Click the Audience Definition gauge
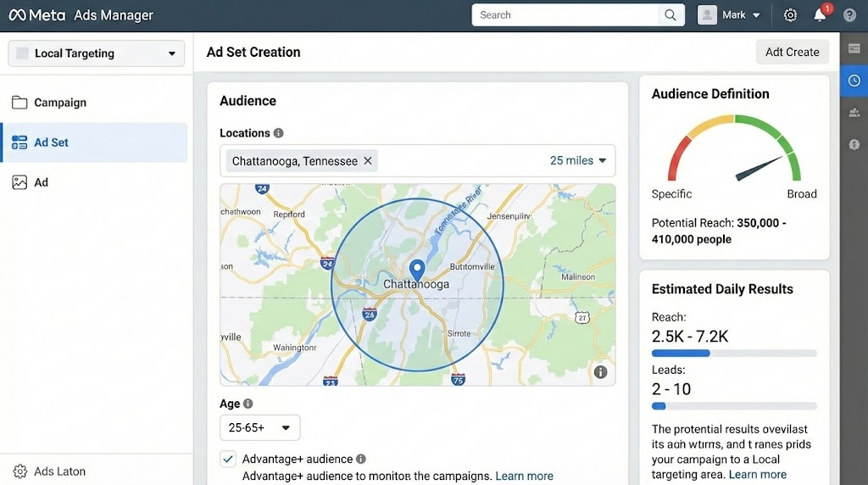The image size is (868, 485). (734, 148)
